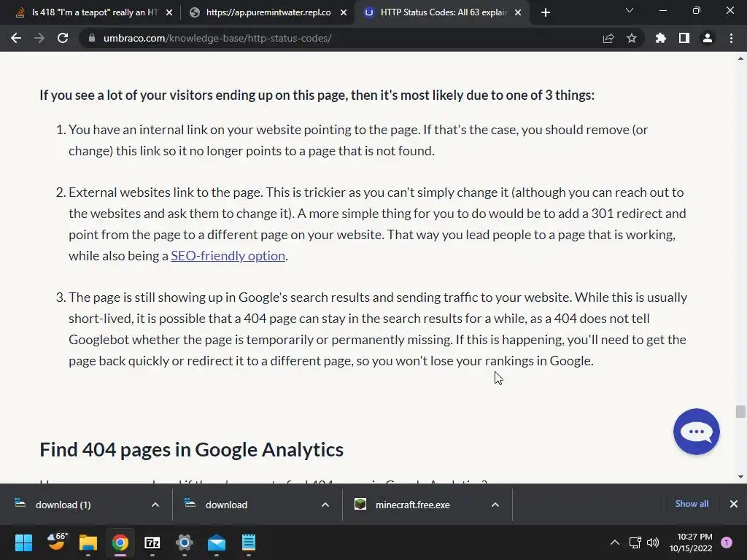Open the chat widget bubble
This screenshot has width=747, height=560.
[x=696, y=432]
